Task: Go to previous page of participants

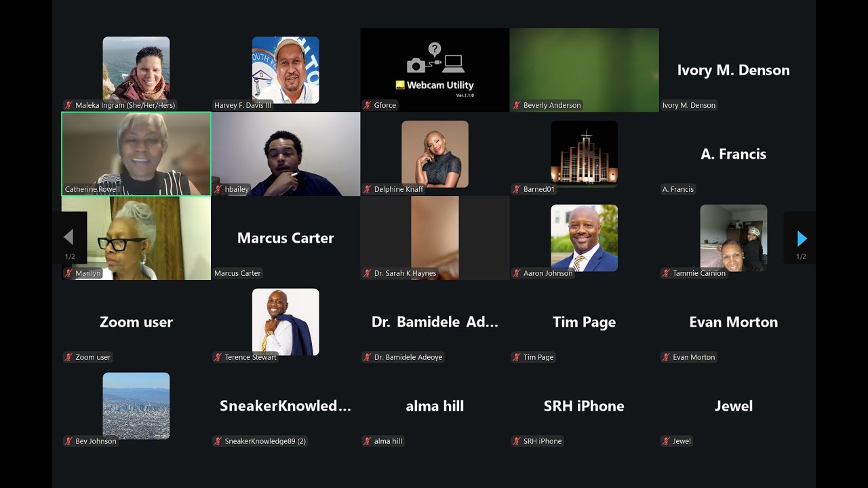Action: pos(69,238)
